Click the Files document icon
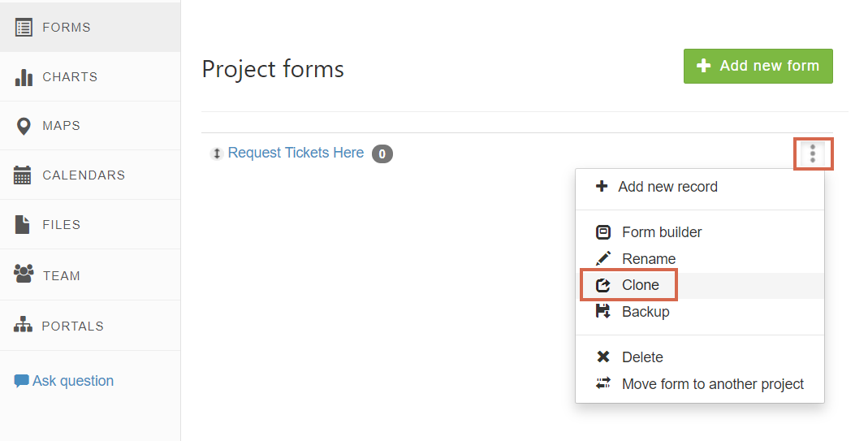This screenshot has width=868, height=441. coord(22,224)
